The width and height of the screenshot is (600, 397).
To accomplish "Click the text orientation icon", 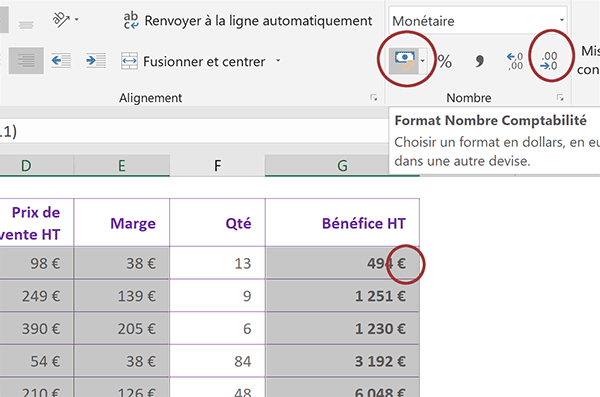I will (60, 20).
